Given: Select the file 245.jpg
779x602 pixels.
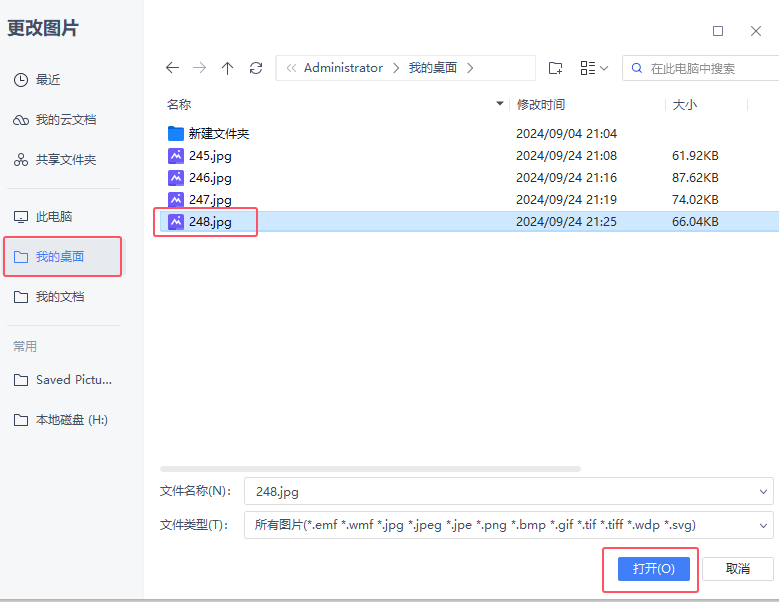Looking at the screenshot, I should coord(469,156).
